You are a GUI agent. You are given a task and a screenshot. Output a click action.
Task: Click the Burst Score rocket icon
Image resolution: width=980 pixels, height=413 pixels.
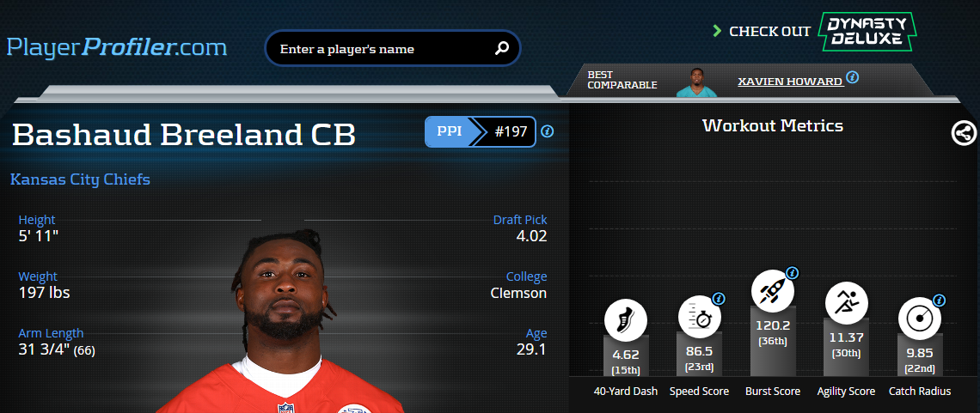tap(773, 291)
